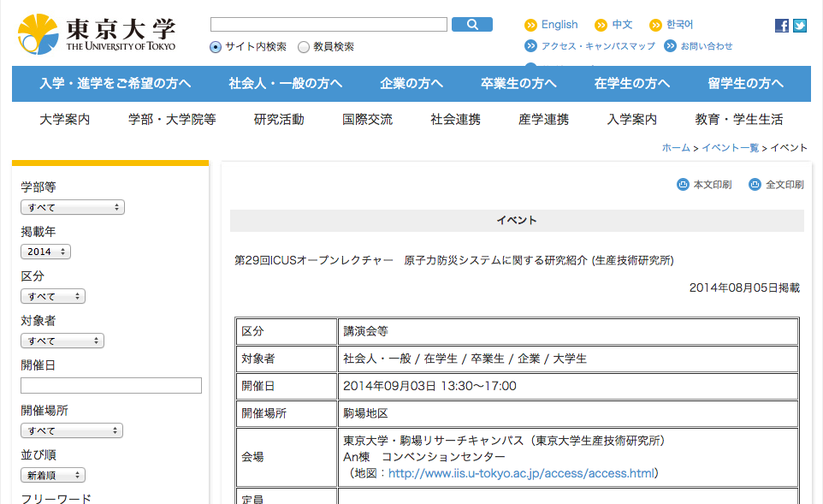The height and width of the screenshot is (504, 823).
Task: Expand the 掲載年 2014 dropdown
Action: pyautogui.click(x=45, y=252)
